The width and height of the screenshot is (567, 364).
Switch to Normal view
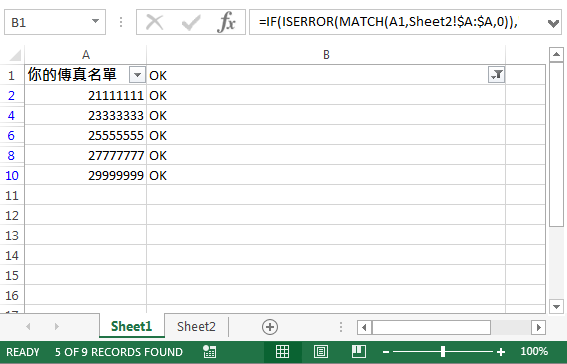click(x=282, y=351)
